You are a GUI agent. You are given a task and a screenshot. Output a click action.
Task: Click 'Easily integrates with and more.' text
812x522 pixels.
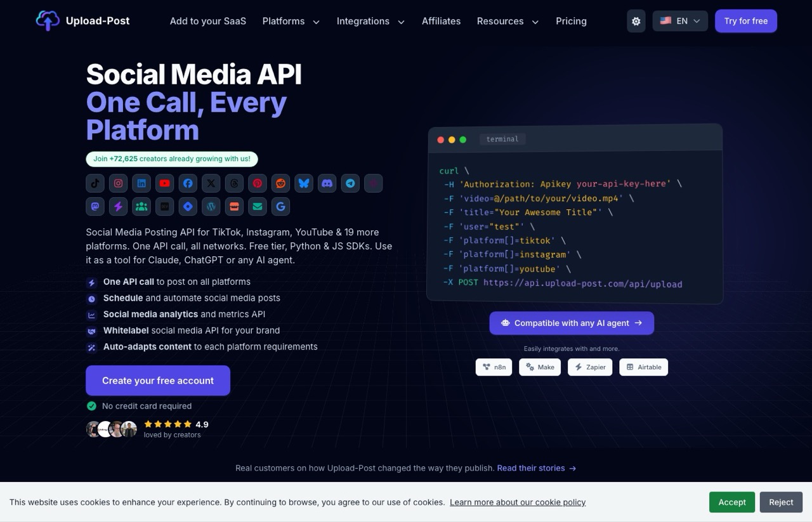pyautogui.click(x=572, y=349)
